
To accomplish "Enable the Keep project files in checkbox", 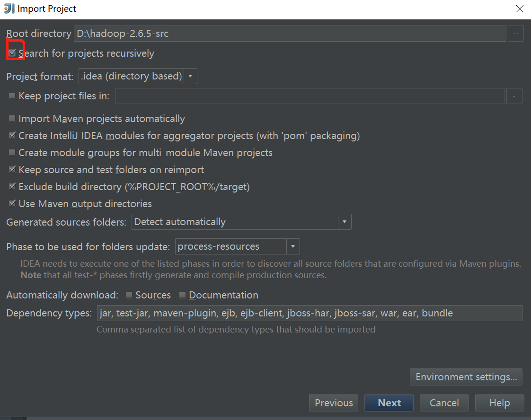I will click(x=12, y=96).
